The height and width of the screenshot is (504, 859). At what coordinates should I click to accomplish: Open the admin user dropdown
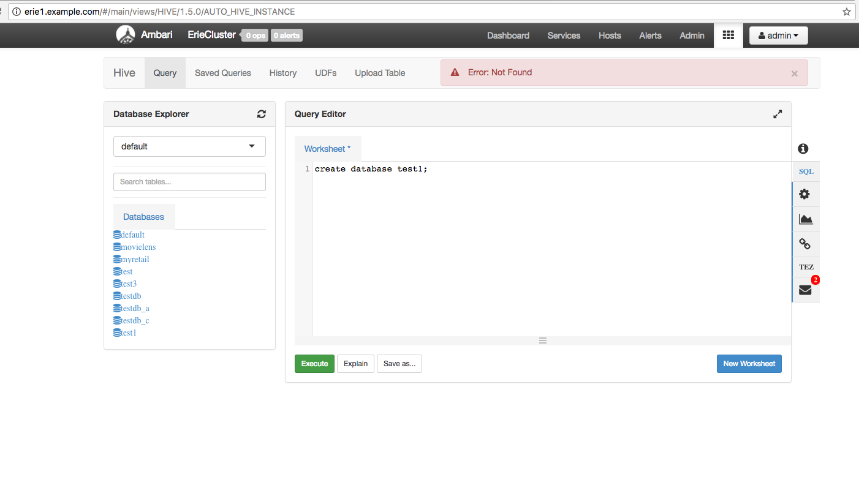pos(778,36)
